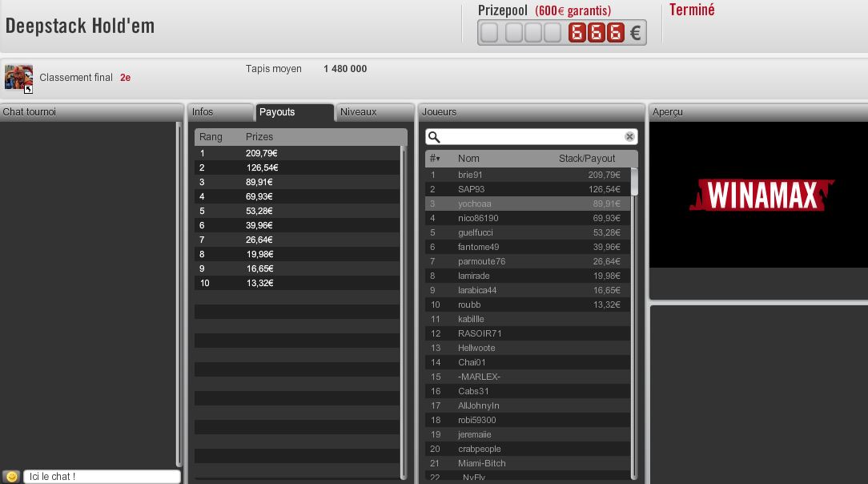Select player larabica44
Image resolution: width=868 pixels, height=484 pixels.
coord(528,289)
